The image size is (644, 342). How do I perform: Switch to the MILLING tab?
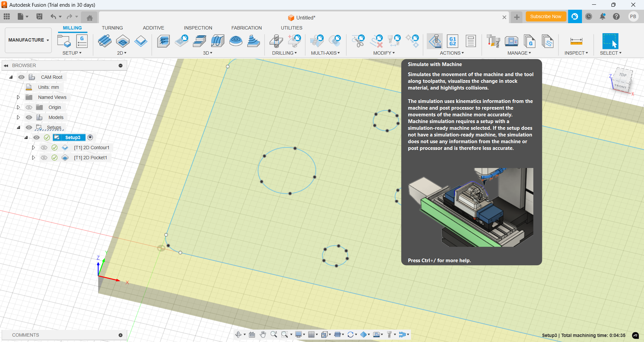pos(72,28)
